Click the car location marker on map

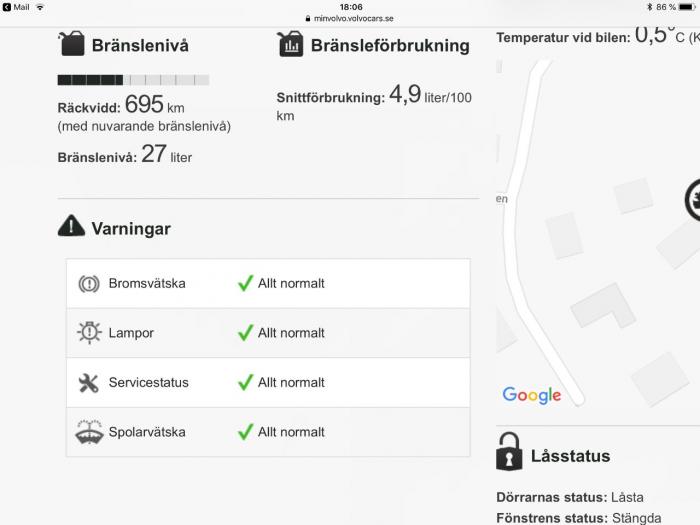pos(693,199)
